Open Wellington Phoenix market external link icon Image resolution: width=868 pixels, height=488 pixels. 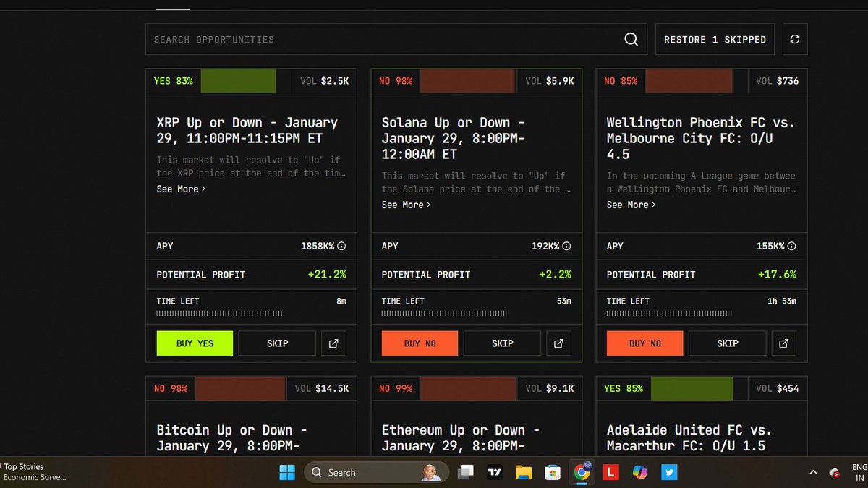click(x=784, y=343)
